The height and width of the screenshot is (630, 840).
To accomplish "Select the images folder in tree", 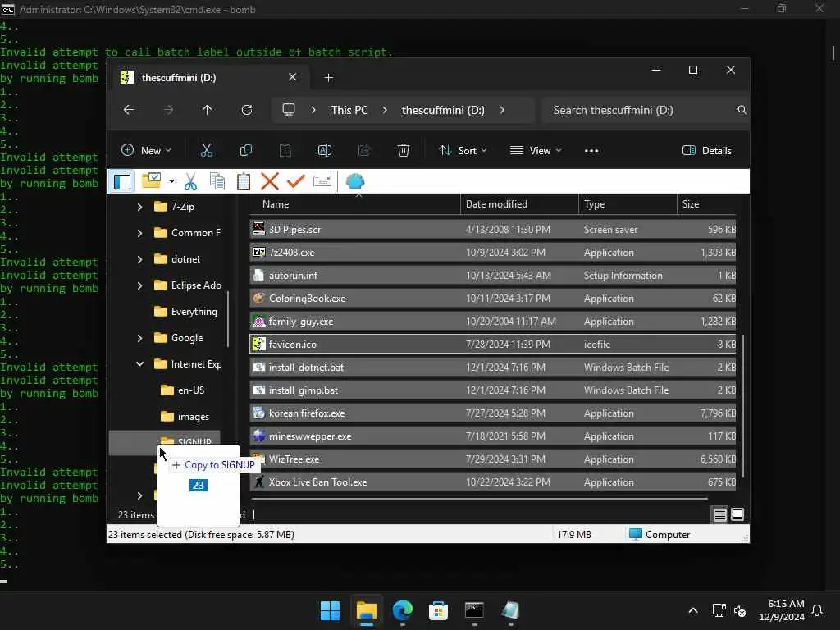I will coord(185,416).
